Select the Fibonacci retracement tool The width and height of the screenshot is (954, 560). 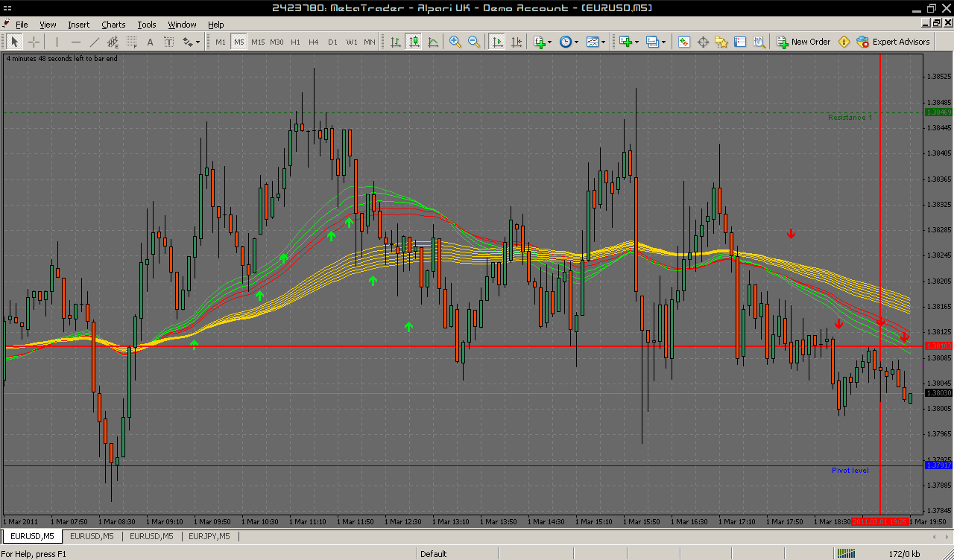point(132,42)
